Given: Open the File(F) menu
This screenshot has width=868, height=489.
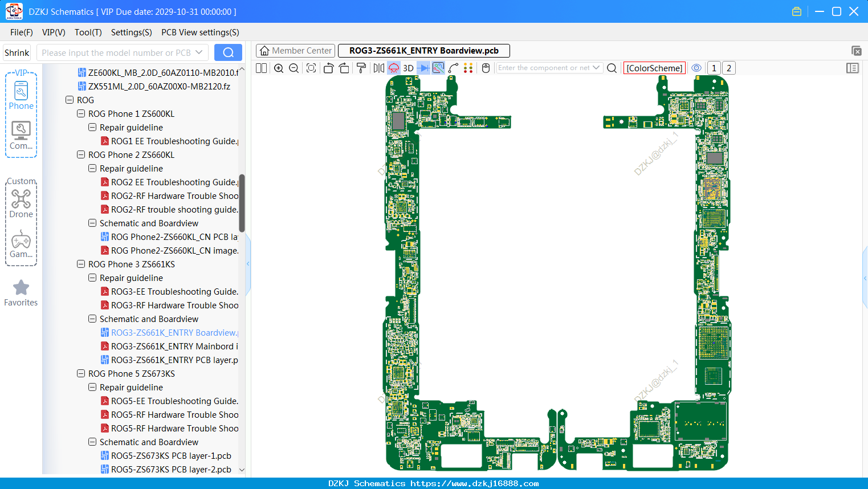Looking at the screenshot, I should pyautogui.click(x=22, y=32).
